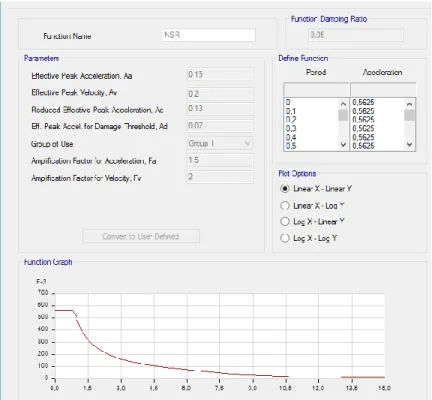Click the Amplification Factor for Acceleration Fa field

coord(220,160)
